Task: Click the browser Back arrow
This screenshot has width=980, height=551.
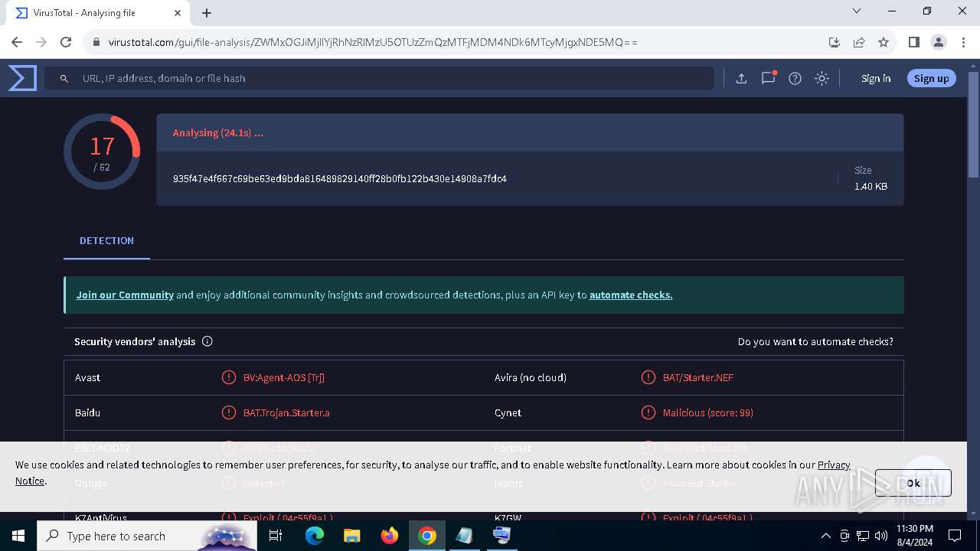Action: pos(18,42)
